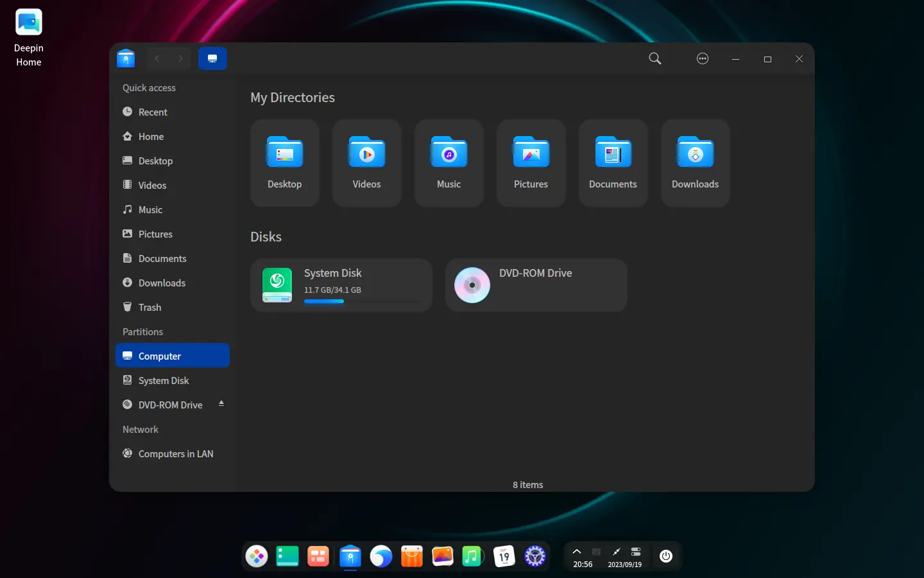Click the Computer breadcrumb button in toolbar

tap(212, 58)
